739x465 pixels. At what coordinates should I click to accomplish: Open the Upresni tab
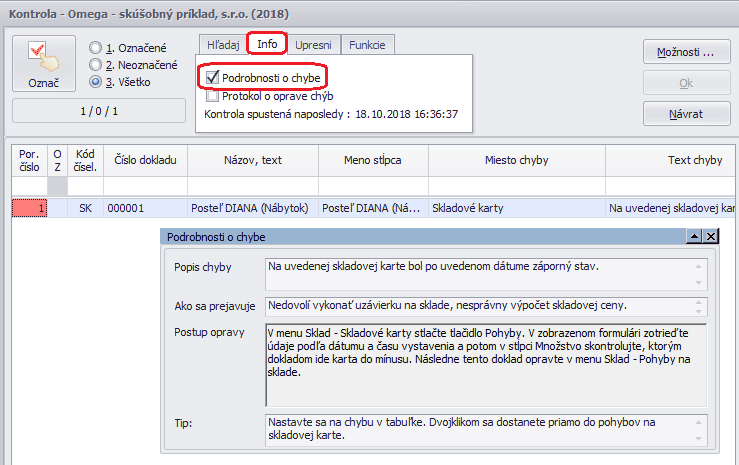click(314, 45)
